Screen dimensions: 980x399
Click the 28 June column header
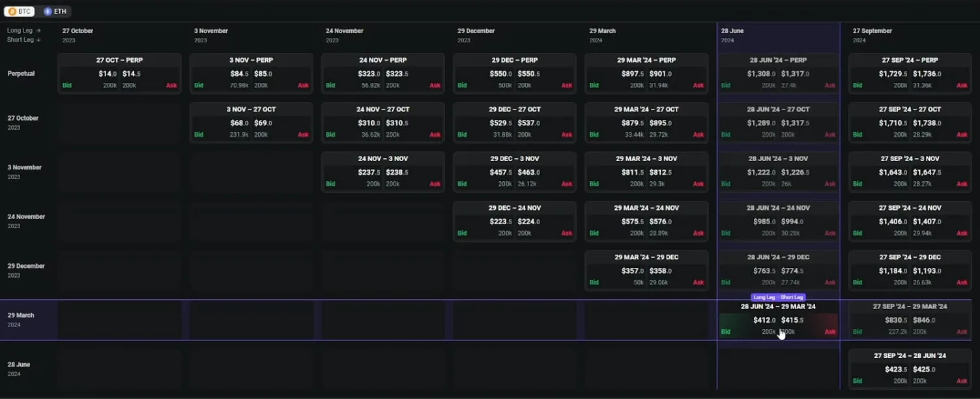coord(732,35)
